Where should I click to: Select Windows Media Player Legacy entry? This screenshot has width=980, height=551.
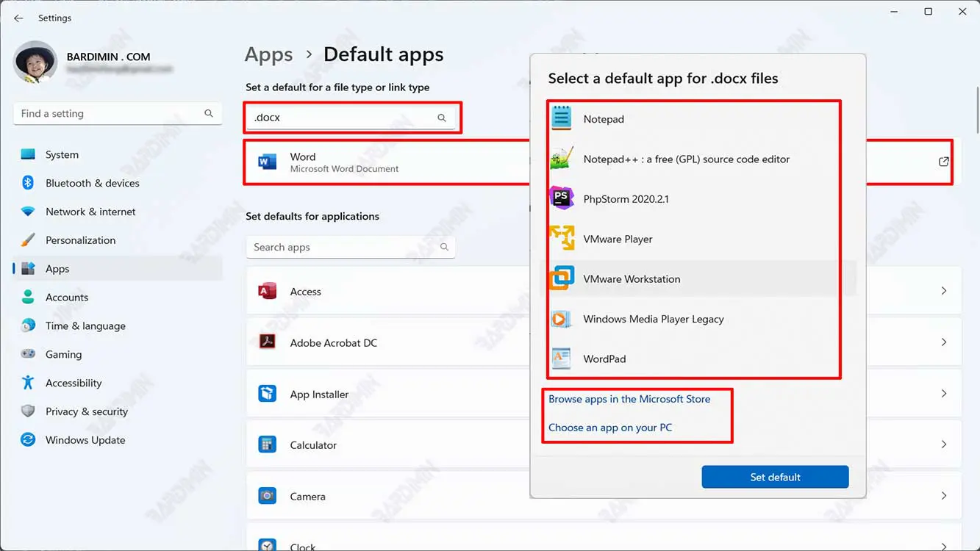(x=698, y=319)
